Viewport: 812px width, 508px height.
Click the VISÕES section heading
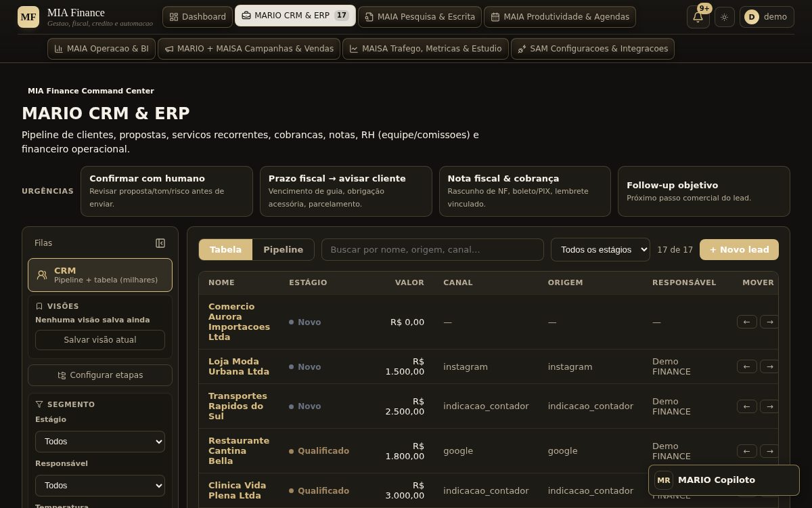(x=63, y=306)
